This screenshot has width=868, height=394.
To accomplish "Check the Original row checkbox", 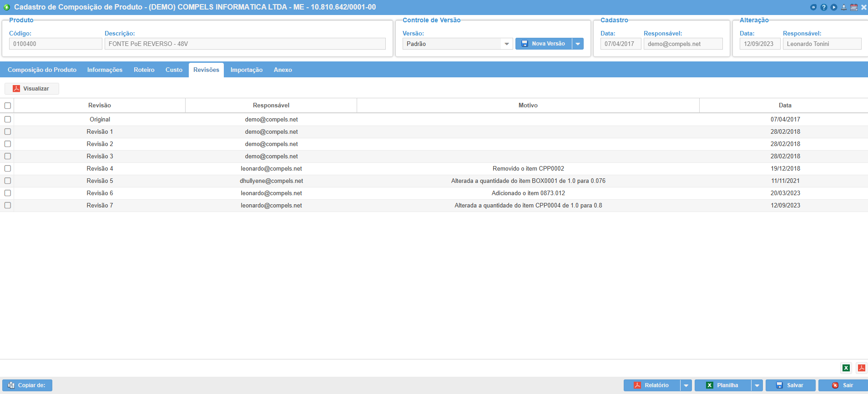I will pyautogui.click(x=8, y=119).
